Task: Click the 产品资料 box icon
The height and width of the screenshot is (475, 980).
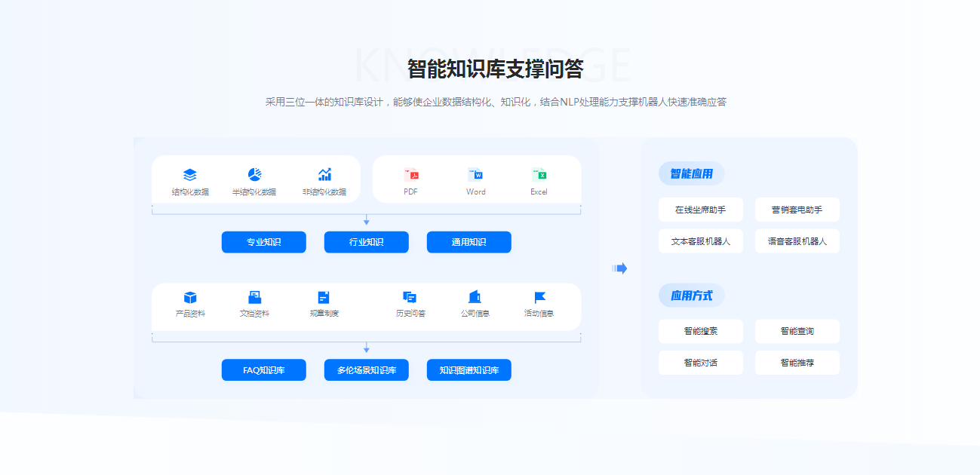Action: tap(190, 297)
